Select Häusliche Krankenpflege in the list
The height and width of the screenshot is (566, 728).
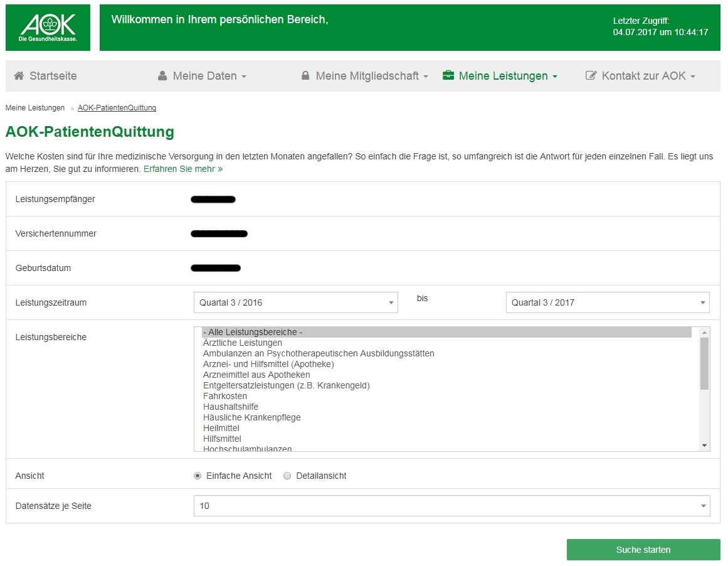(x=446, y=418)
